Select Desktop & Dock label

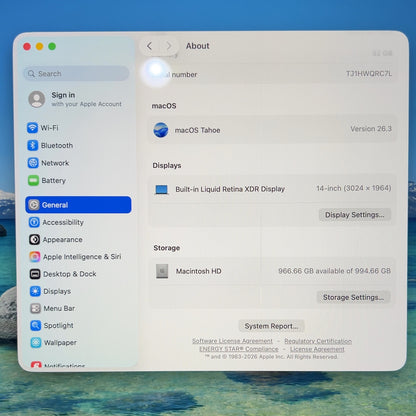coord(70,274)
